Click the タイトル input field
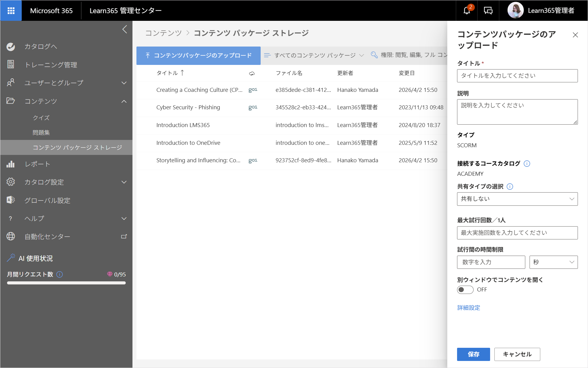Viewport: 588px width, 368px height. [517, 76]
